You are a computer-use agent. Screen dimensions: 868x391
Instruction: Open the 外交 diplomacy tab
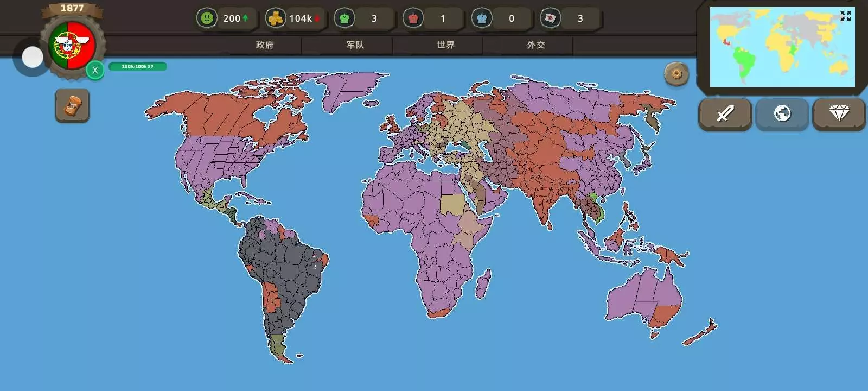tap(536, 45)
